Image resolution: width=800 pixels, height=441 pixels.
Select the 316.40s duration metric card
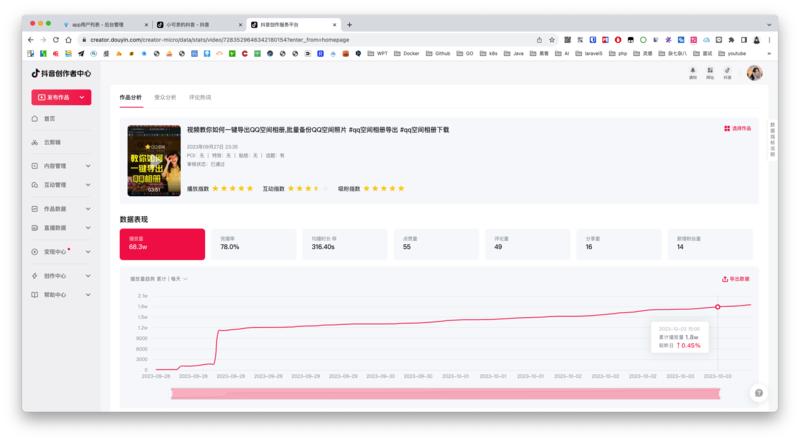coord(344,244)
